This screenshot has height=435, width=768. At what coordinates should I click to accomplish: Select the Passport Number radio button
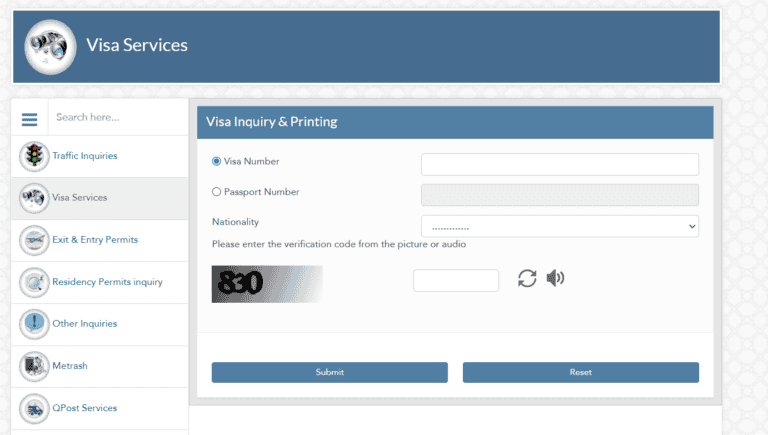coord(216,192)
